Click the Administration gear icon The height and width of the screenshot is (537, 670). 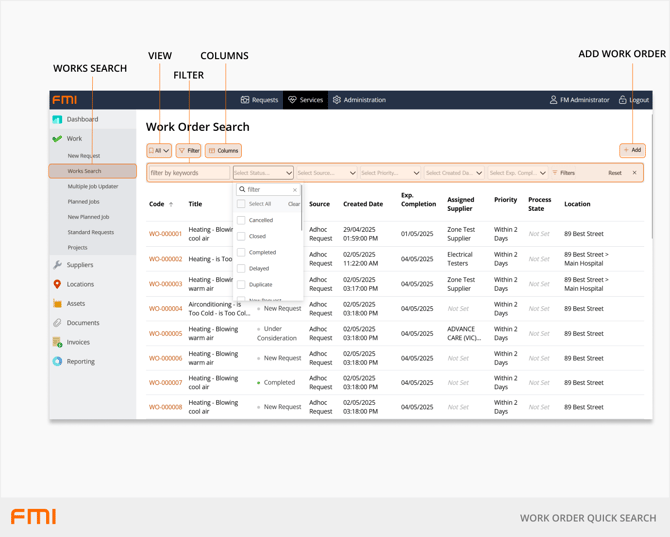point(337,100)
